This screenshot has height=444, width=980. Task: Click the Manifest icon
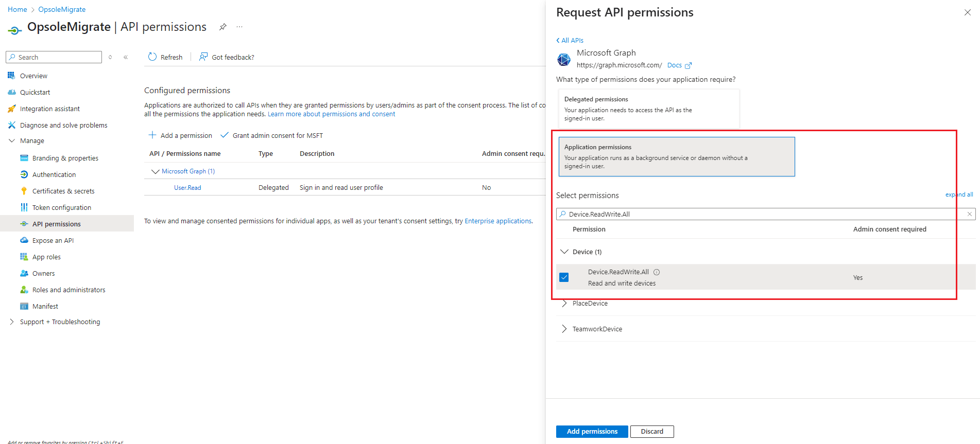coord(24,306)
